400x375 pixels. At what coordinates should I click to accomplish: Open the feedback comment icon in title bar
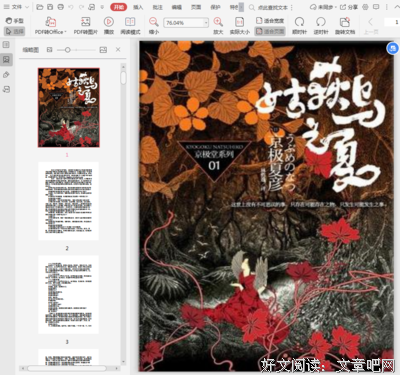376,7
